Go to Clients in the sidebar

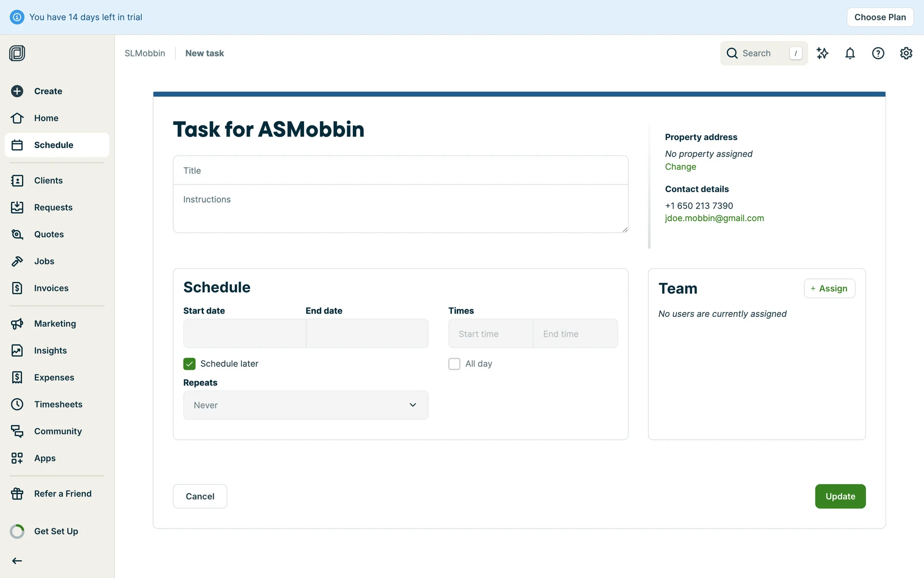48,181
